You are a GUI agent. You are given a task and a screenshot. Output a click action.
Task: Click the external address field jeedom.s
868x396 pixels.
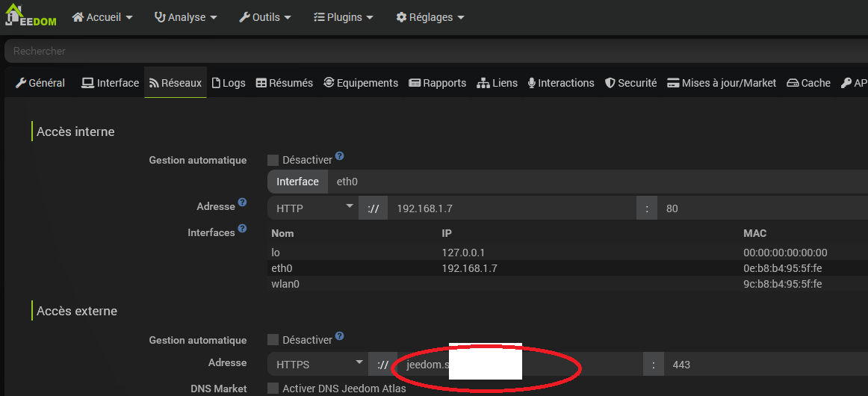click(521, 365)
